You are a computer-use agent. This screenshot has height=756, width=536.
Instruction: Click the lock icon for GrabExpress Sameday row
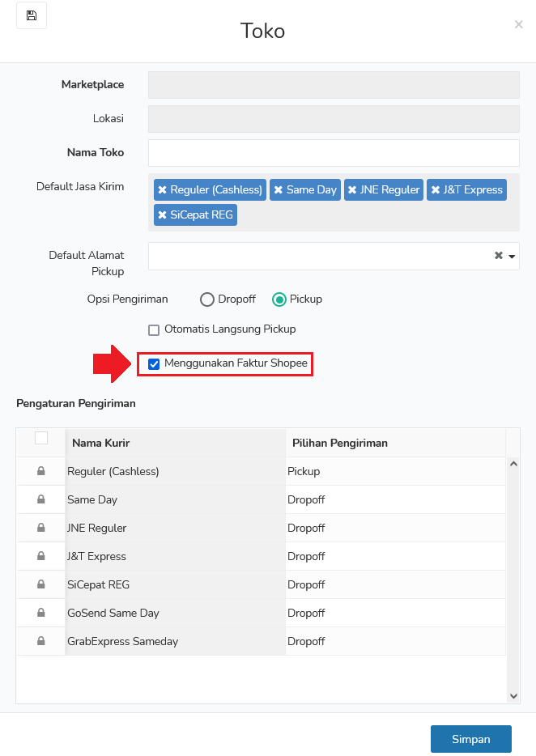[41, 641]
